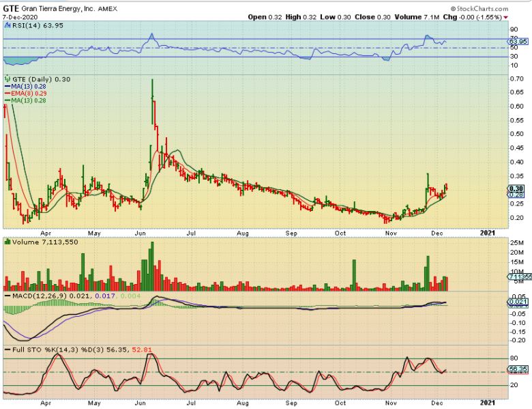Click the AMEX exchange label
The height and width of the screenshot is (409, 532).
tap(108, 9)
